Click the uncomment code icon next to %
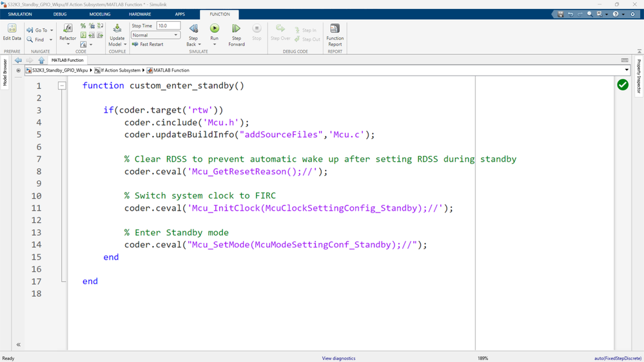Viewport: 644px width, 362px height. (x=92, y=26)
